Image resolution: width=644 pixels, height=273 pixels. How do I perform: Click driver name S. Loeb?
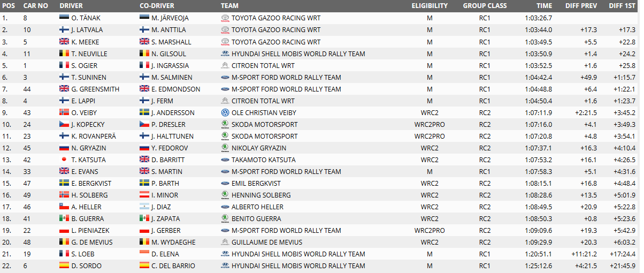pyautogui.click(x=80, y=254)
